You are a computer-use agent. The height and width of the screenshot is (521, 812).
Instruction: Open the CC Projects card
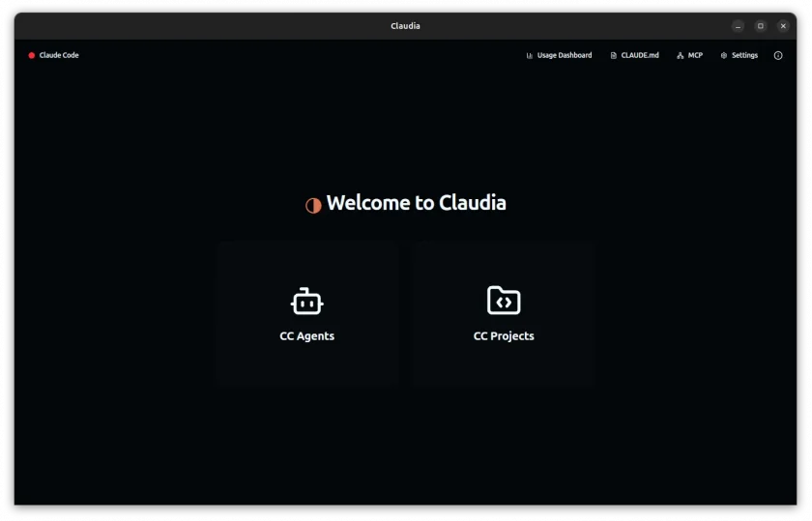tap(504, 314)
